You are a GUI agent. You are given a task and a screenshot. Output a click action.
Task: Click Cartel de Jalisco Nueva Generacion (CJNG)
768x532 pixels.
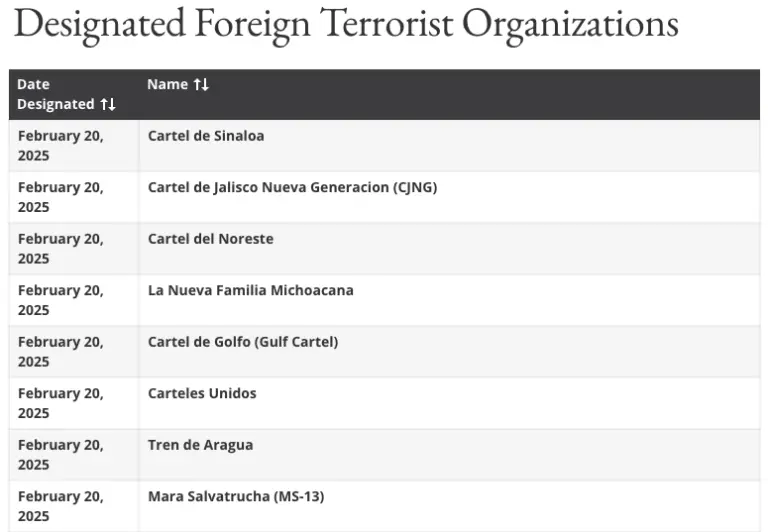click(292, 187)
